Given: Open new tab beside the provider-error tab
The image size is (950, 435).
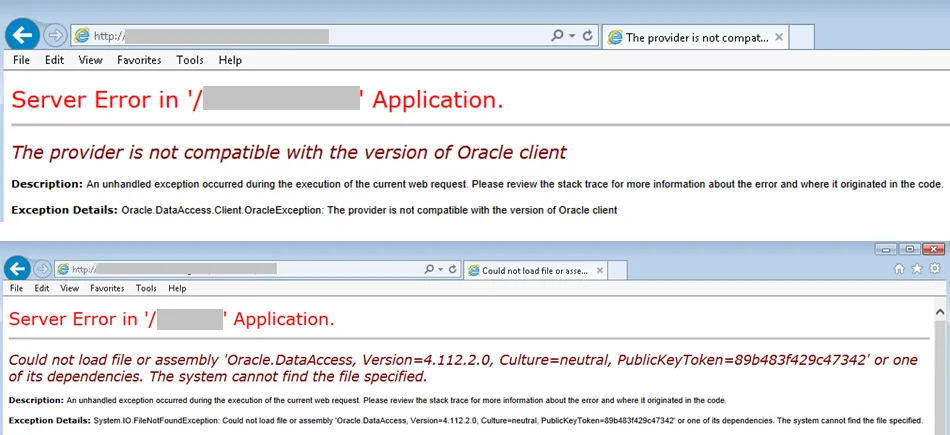Looking at the screenshot, I should 802,38.
